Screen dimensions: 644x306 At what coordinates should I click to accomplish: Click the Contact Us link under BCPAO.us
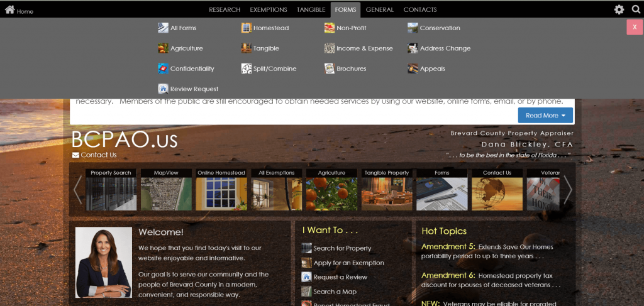tap(99, 155)
